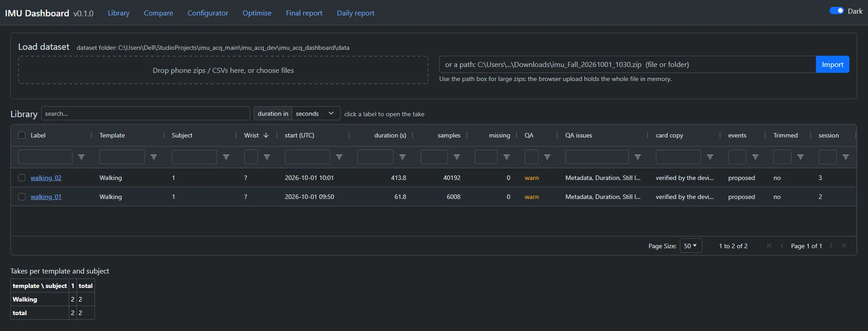Select the 61.8 duration cell

point(400,197)
